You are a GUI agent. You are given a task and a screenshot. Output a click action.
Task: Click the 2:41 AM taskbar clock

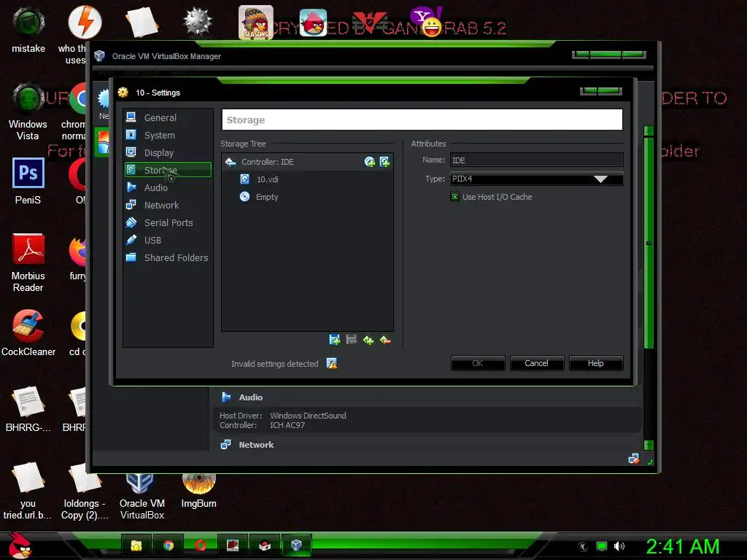point(682,546)
